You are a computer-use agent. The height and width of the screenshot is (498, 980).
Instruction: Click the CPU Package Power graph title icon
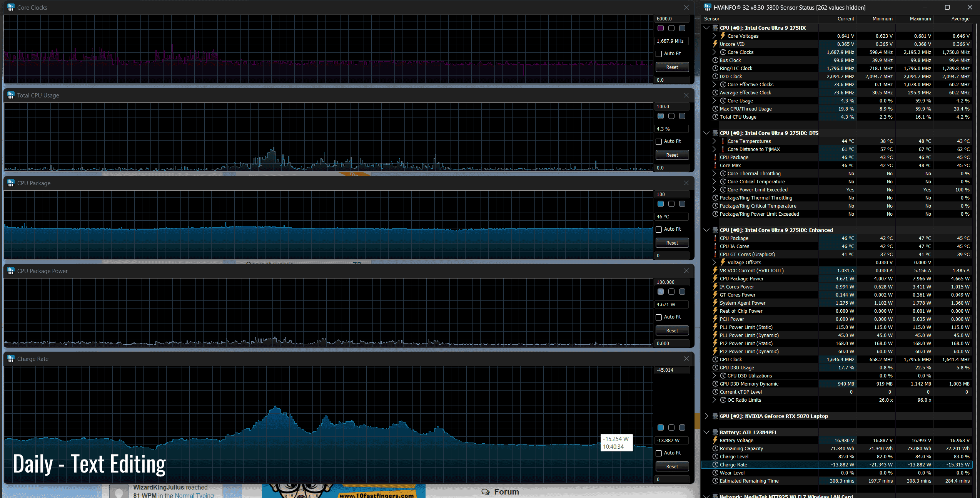[x=11, y=271]
